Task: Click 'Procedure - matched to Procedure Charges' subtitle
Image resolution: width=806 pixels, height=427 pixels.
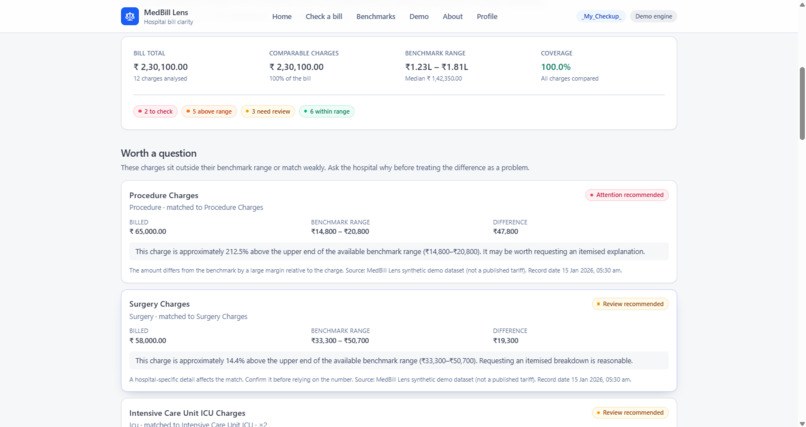Action: pos(196,208)
